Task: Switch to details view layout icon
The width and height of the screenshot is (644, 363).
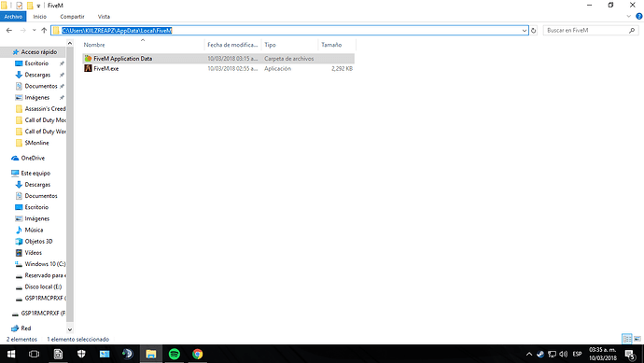Action: point(627,339)
